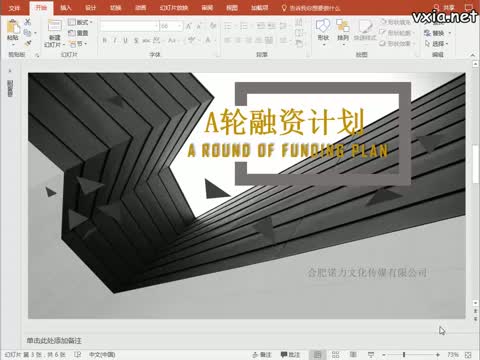The width and height of the screenshot is (480, 360).
Task: Collapse the ribbon using the chevron arrow
Action: [472, 55]
